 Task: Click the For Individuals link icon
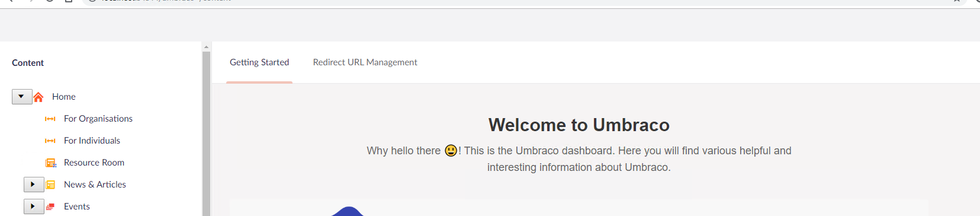pos(50,141)
